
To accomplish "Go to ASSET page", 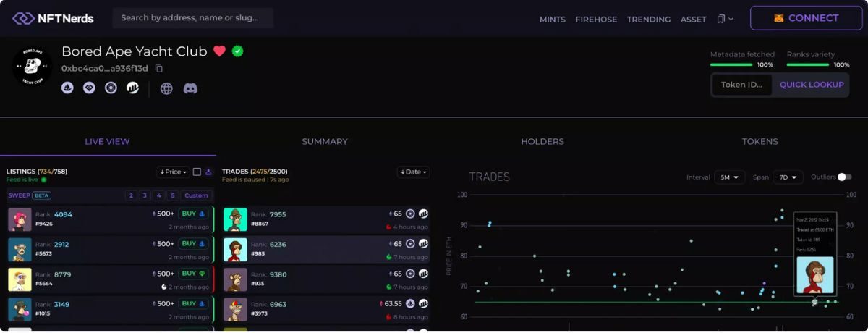I will (x=693, y=20).
